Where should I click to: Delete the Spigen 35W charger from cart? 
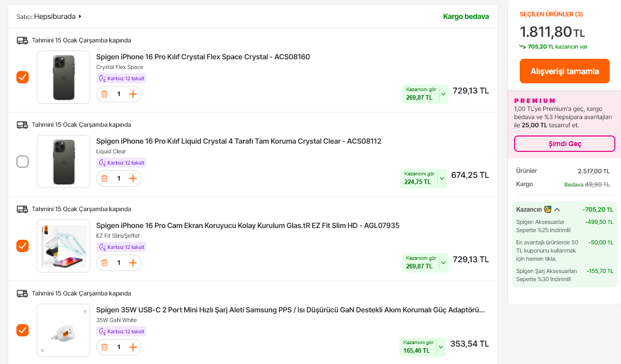(104, 347)
